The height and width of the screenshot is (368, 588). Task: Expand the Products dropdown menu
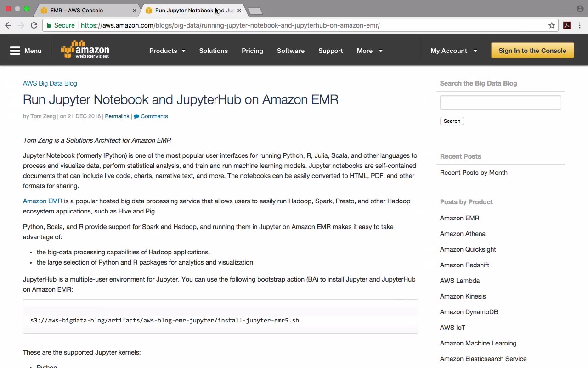pos(167,51)
